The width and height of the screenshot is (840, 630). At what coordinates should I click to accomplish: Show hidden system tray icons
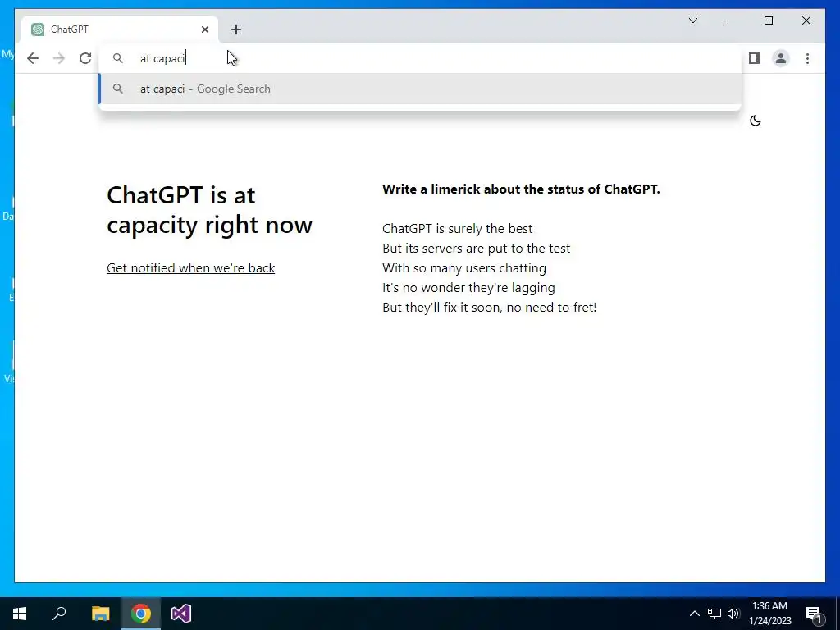694,614
